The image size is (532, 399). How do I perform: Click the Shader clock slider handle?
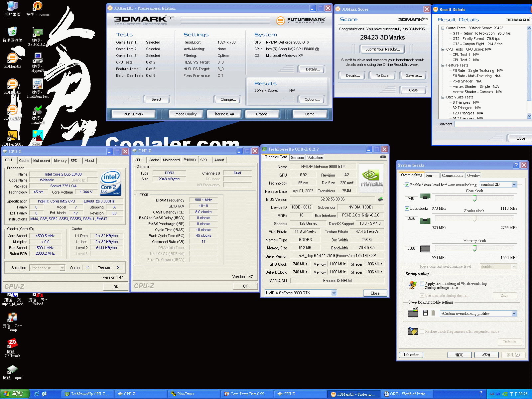pos(474,218)
